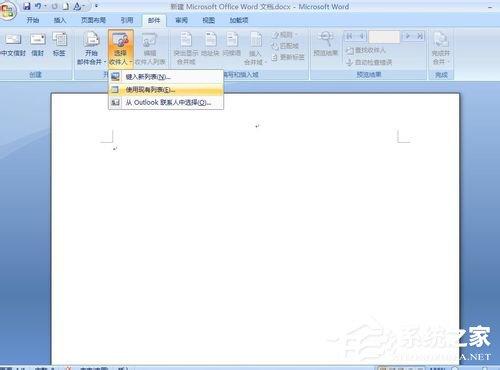This screenshot has height=370, width=500.
Task: Open the 视图 ribbon tab
Action: tap(209, 20)
